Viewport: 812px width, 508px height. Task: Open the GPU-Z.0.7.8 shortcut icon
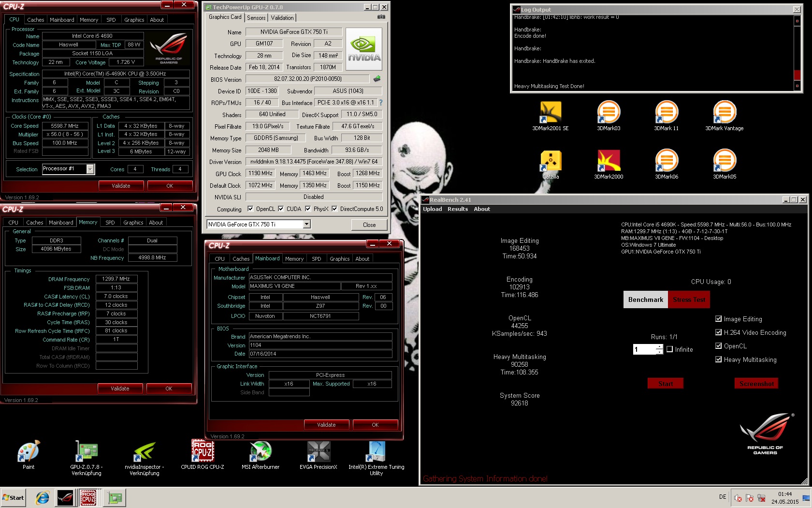click(x=87, y=458)
